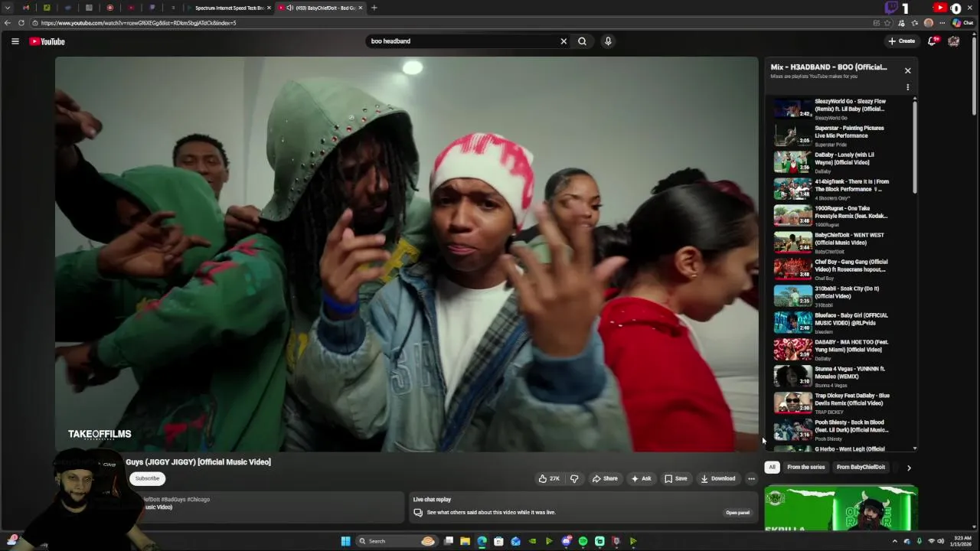Screen dimensions: 980x551
Task: Click the magnifier search button
Action: (x=582, y=41)
